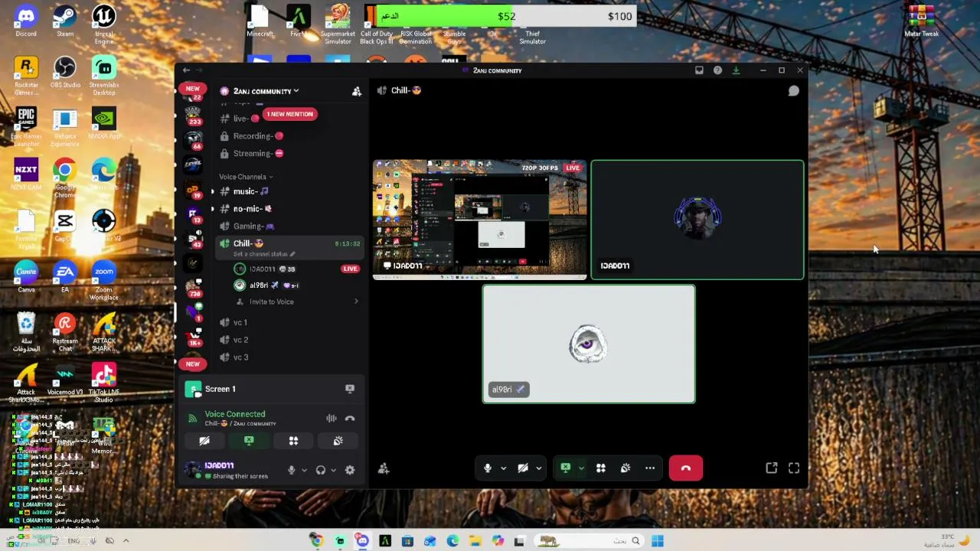The width and height of the screenshot is (980, 551).
Task: Open the soundboard in the call controls bar
Action: click(626, 468)
